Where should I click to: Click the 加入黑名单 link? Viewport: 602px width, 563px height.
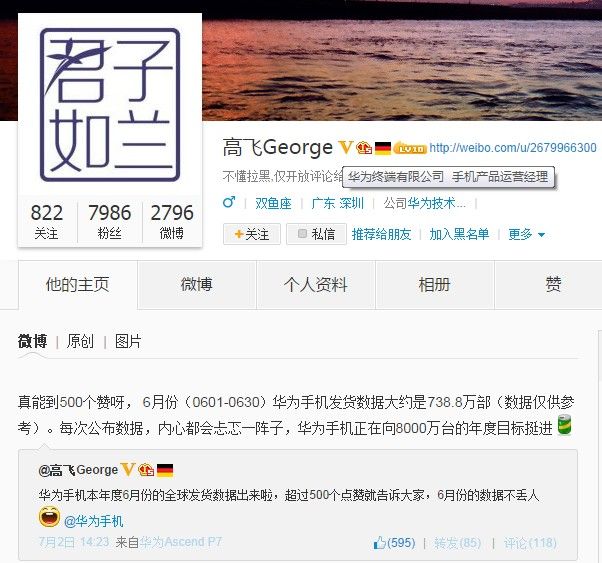coord(459,234)
